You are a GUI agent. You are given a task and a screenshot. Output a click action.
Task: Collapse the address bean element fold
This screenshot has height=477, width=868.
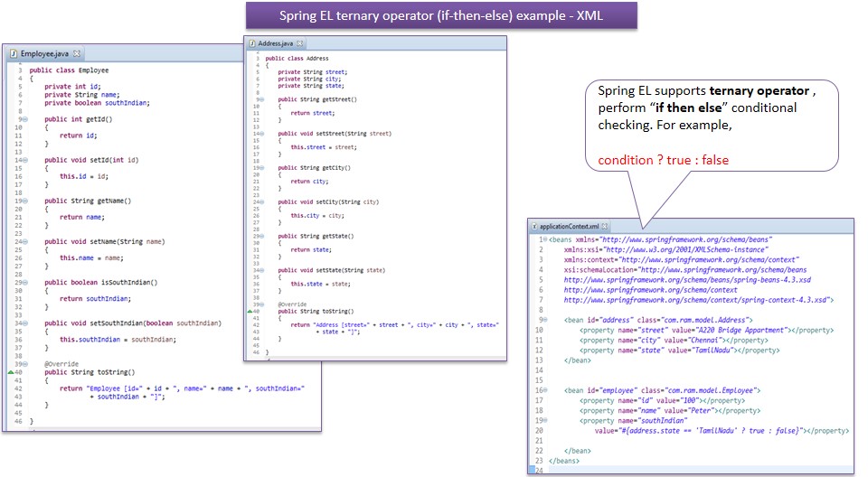point(545,320)
